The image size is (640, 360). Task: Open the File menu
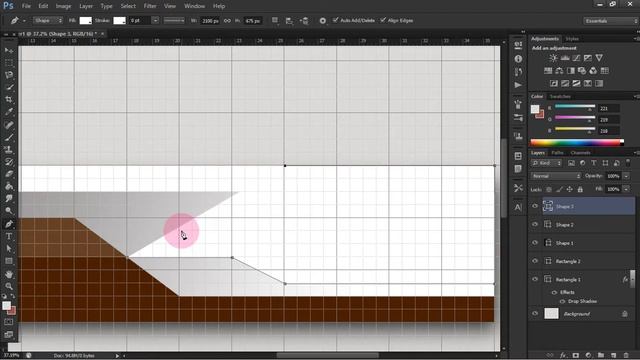pos(26,6)
